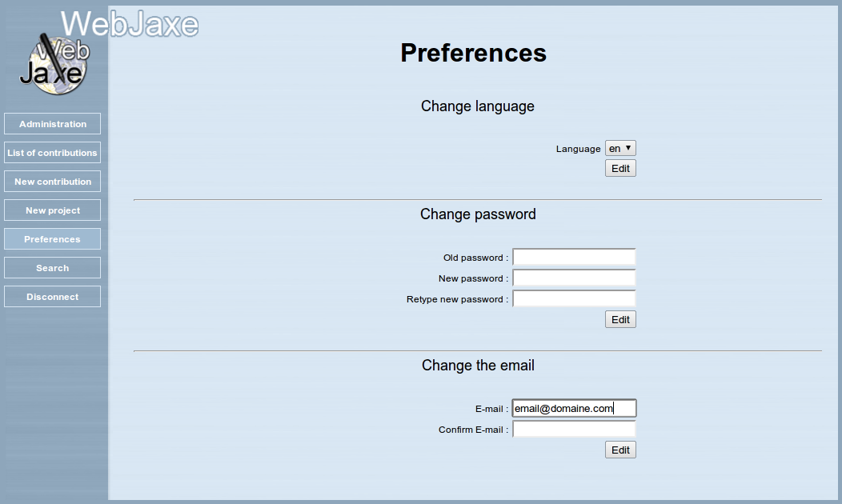The image size is (842, 504).
Task: Start a New project from the sidebar
Action: click(52, 210)
